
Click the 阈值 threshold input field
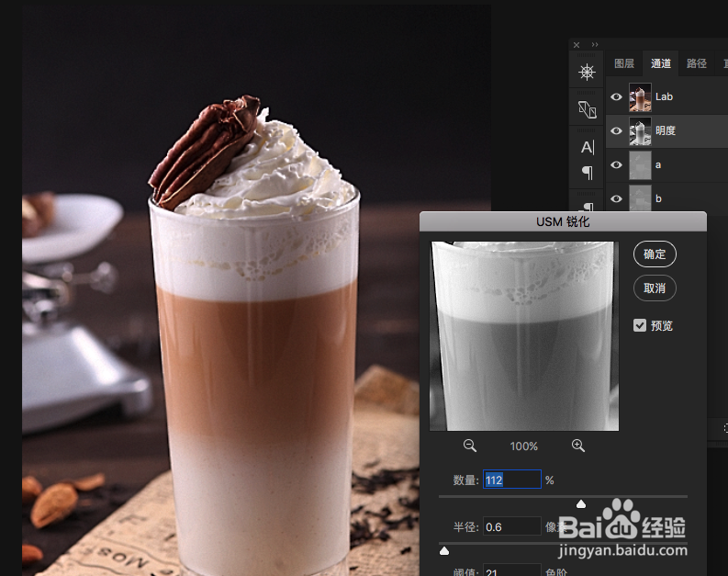point(512,570)
